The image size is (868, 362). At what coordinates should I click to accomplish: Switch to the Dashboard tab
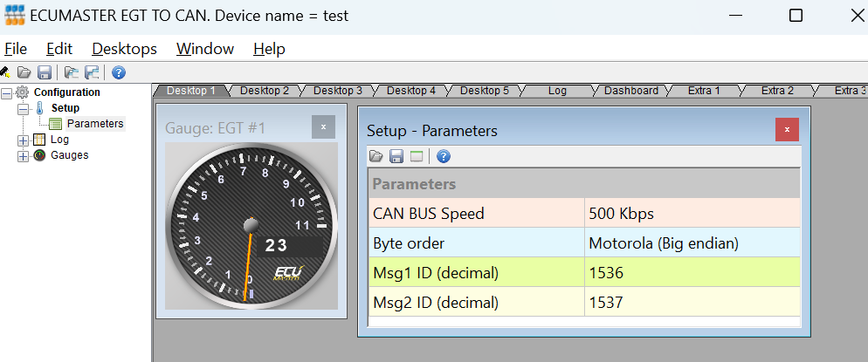631,91
